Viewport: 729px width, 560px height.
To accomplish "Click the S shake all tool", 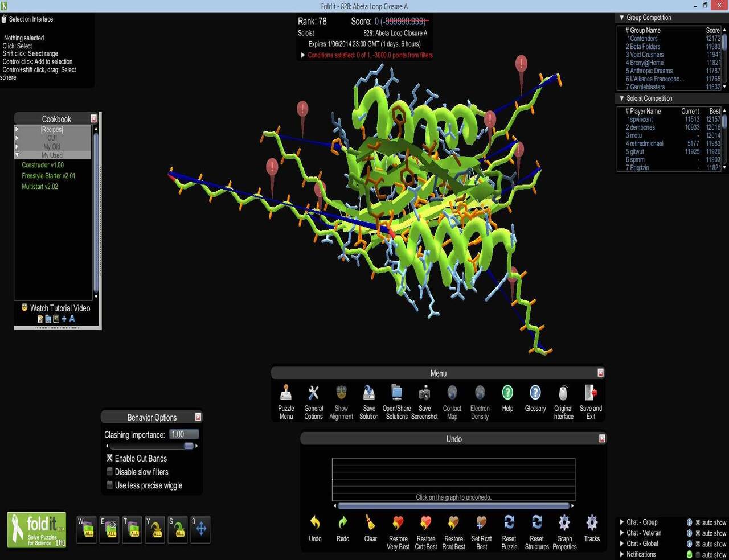I will [x=178, y=529].
